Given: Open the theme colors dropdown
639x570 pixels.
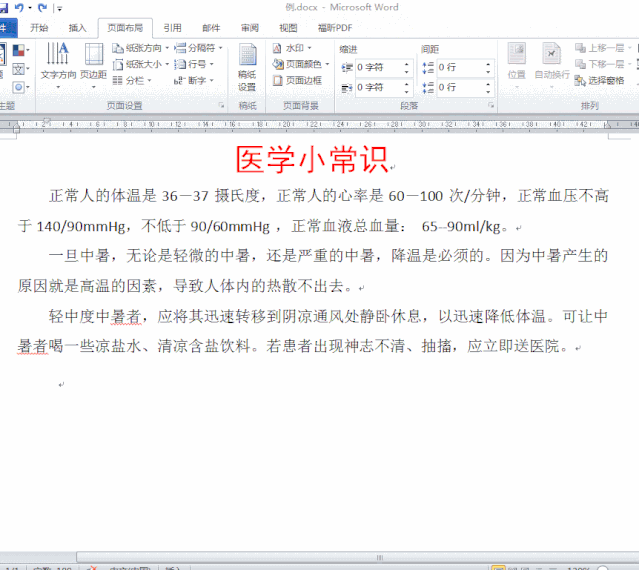Looking at the screenshot, I should 21,51.
